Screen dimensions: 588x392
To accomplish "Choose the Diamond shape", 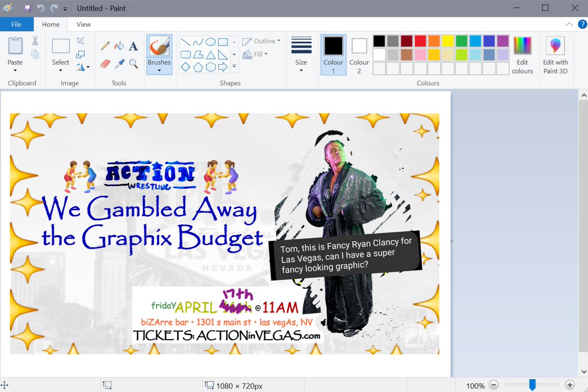I will tap(186, 67).
